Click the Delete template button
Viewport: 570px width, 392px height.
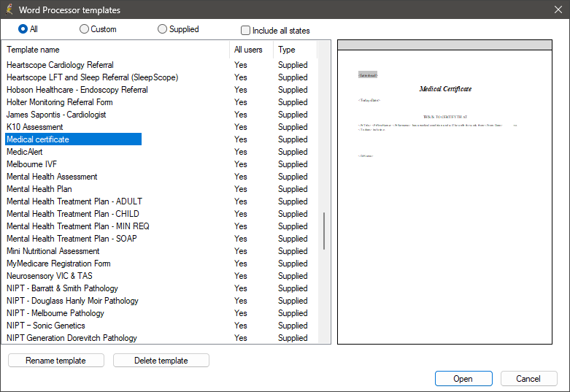click(x=161, y=361)
